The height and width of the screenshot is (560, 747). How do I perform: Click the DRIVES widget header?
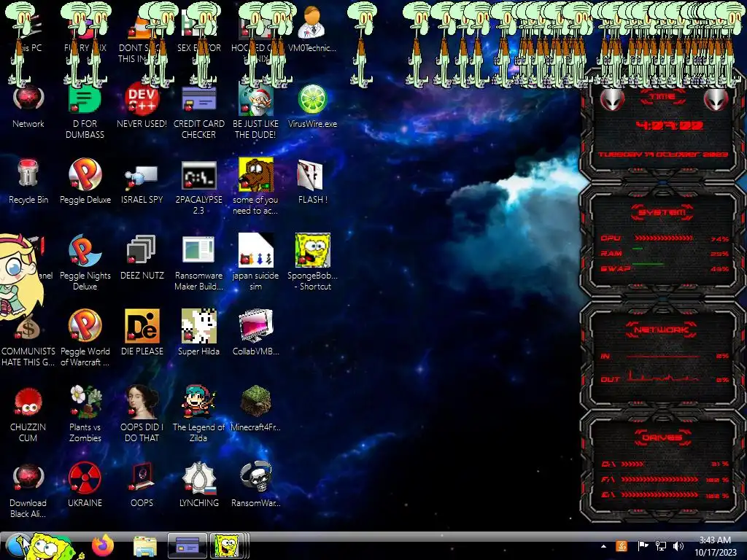[662, 437]
